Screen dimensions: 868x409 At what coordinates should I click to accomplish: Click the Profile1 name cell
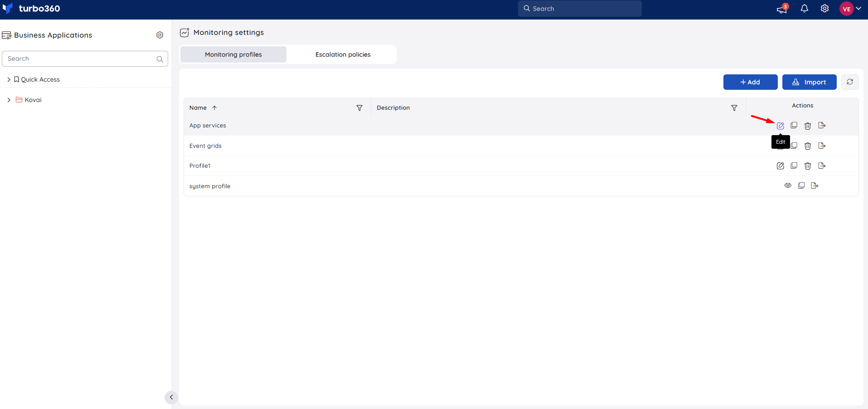[x=200, y=166]
